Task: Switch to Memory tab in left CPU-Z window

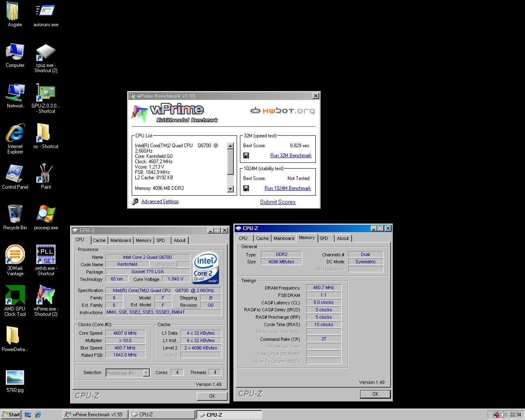Action: [x=144, y=240]
